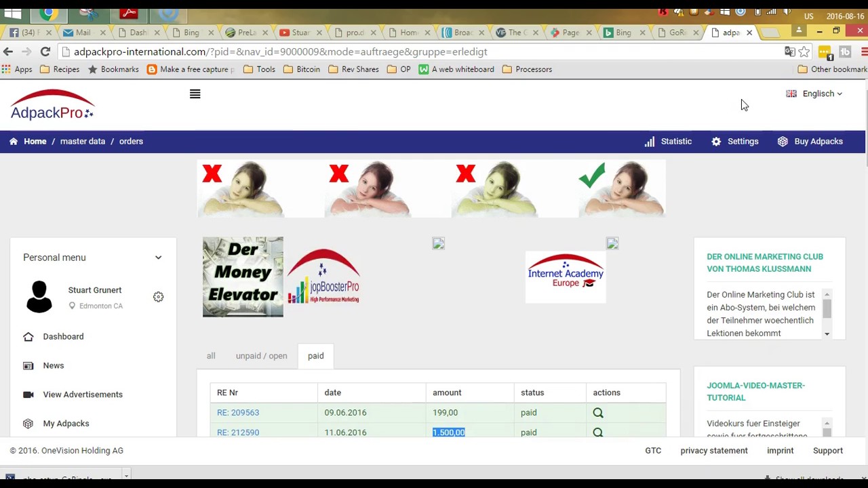Screen dimensions: 868x488
Task: Click the user avatar silhouette
Action: click(x=39, y=297)
